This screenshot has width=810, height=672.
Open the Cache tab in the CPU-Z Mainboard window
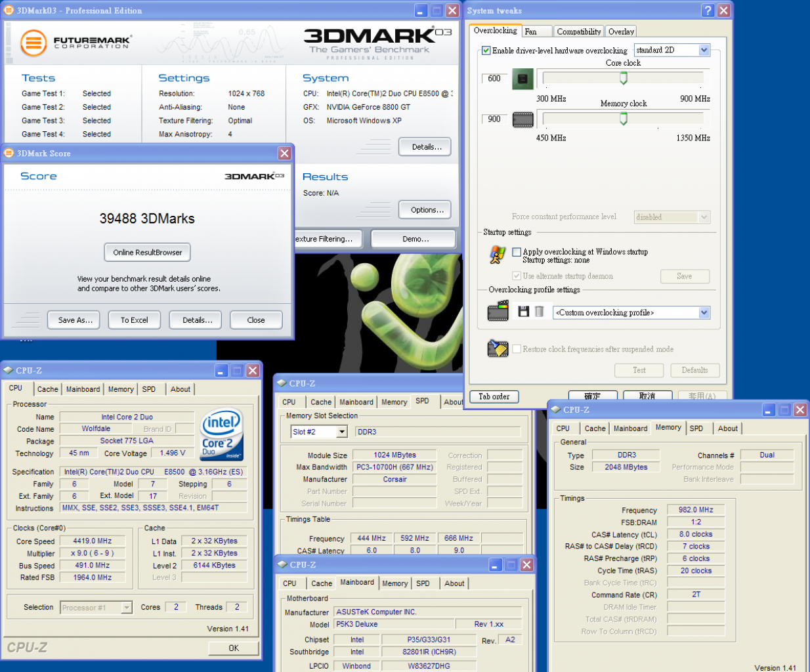pos(322,583)
